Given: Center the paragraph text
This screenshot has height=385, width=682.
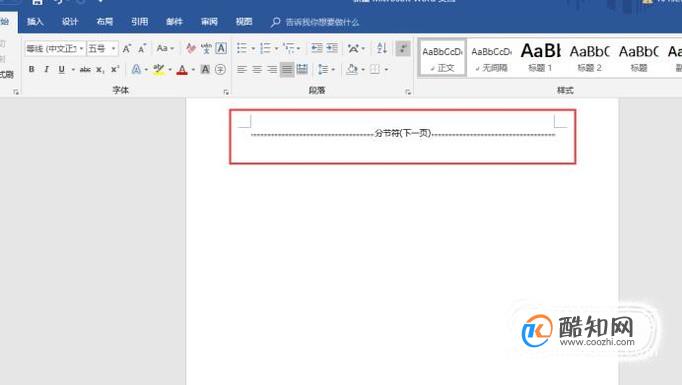Looking at the screenshot, I should [257, 69].
